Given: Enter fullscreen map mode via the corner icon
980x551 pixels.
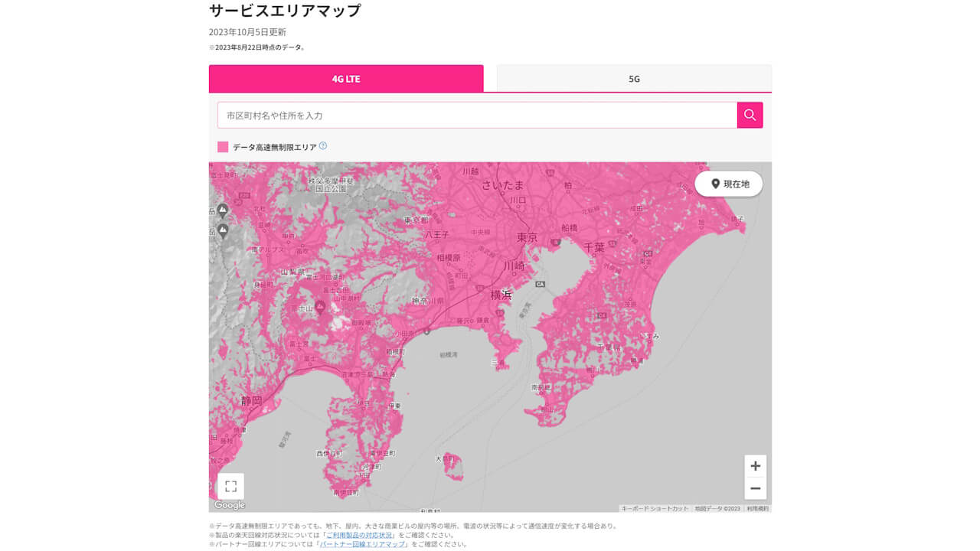Looking at the screenshot, I should [231, 485].
